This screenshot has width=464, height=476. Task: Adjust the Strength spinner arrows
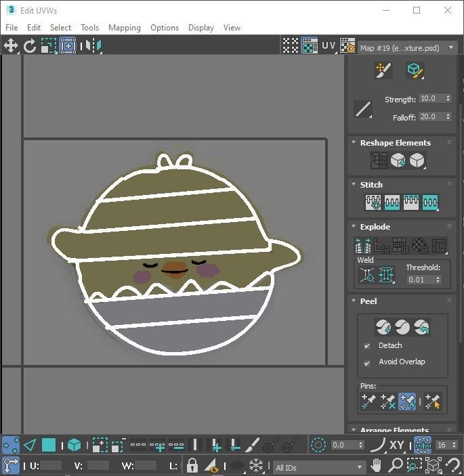coord(448,98)
